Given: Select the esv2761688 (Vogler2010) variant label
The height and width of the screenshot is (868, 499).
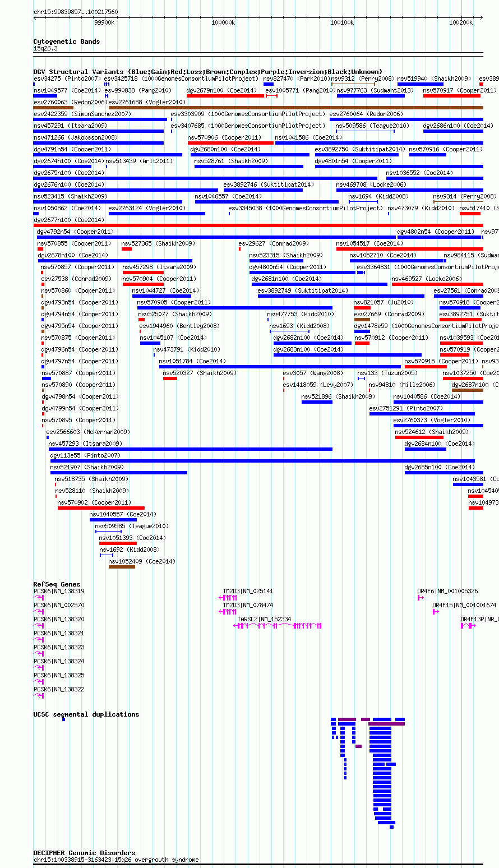Looking at the screenshot, I should (147, 102).
